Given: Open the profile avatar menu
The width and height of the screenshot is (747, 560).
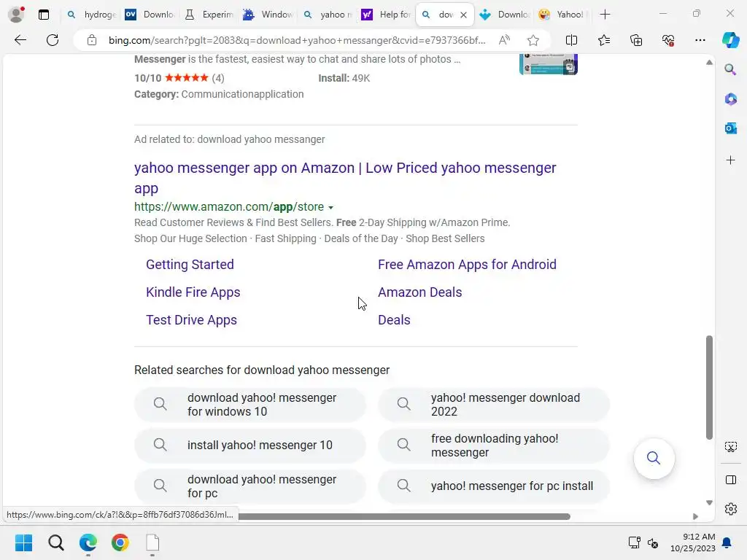Looking at the screenshot, I should pos(16,15).
